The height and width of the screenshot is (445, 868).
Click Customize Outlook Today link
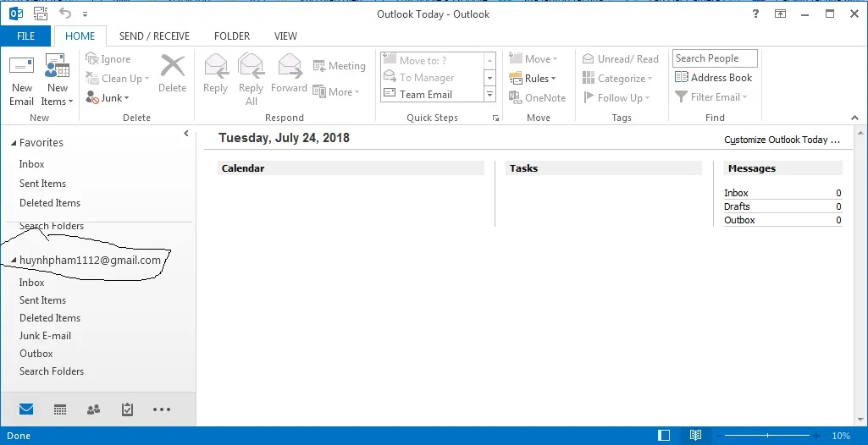(x=782, y=140)
